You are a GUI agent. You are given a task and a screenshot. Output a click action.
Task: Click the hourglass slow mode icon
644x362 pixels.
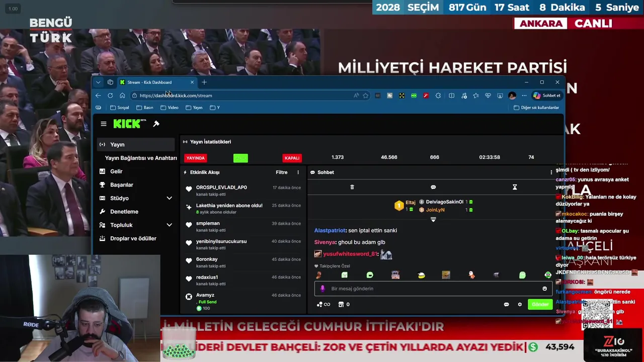tap(515, 187)
